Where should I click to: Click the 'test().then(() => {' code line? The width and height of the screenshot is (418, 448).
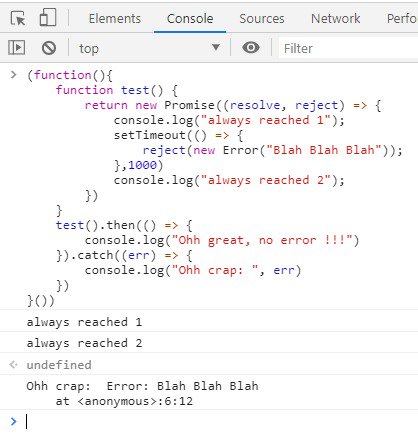click(124, 225)
